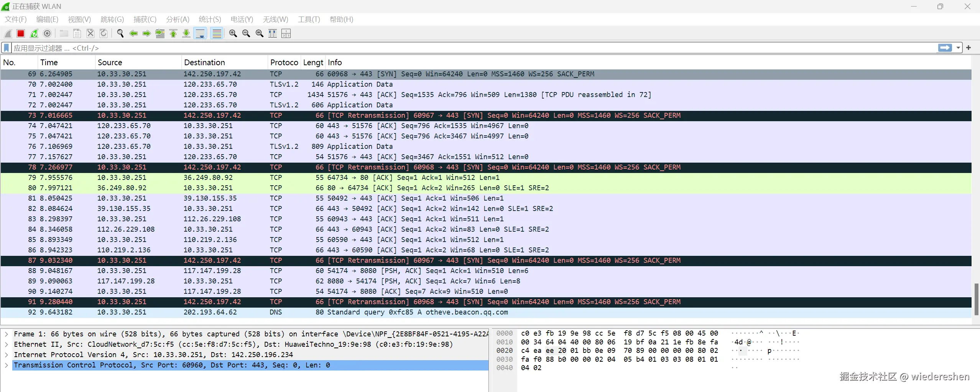Zoom out of the packet text
This screenshot has height=392, width=980.
pyautogui.click(x=246, y=34)
